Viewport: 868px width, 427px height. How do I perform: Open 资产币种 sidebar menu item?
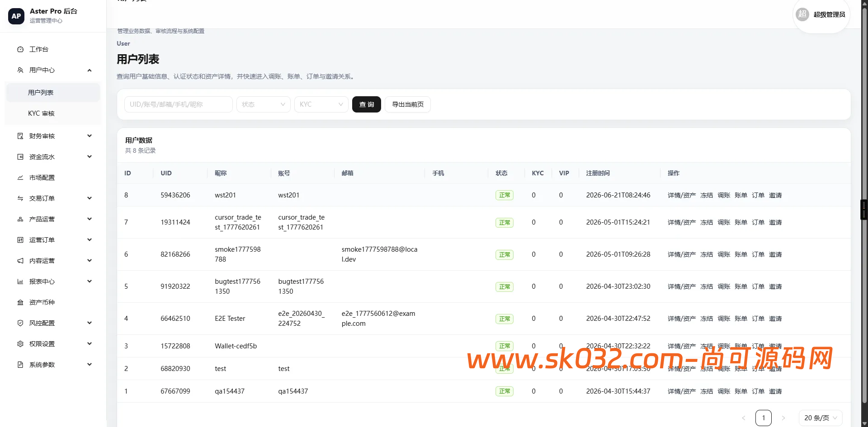click(53, 302)
